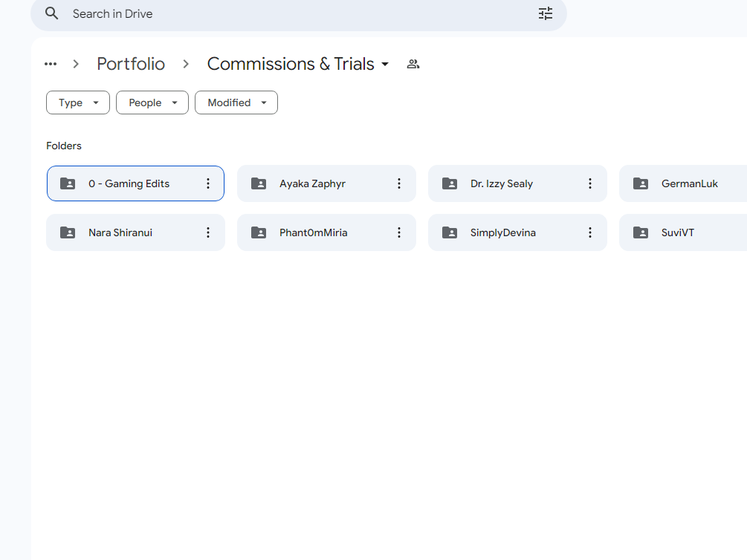Open more actions for Ayaka Zaphyr
Screen dimensions: 747x560
399,183
